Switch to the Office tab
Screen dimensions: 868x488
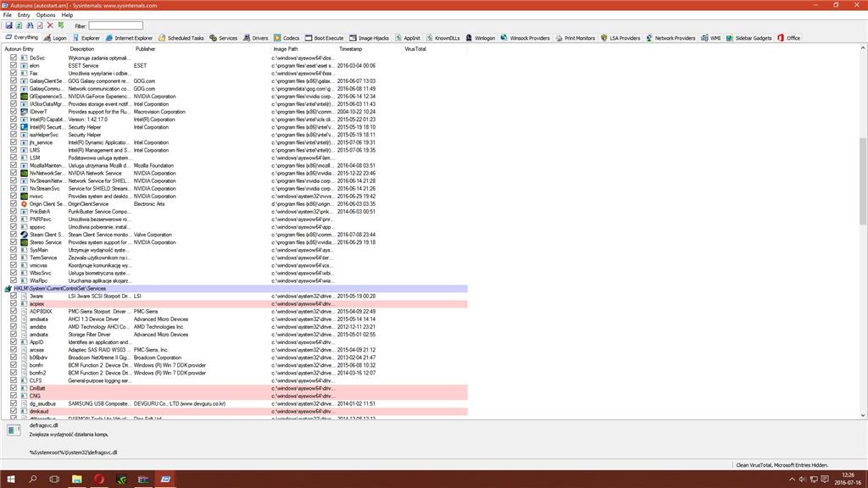point(789,38)
